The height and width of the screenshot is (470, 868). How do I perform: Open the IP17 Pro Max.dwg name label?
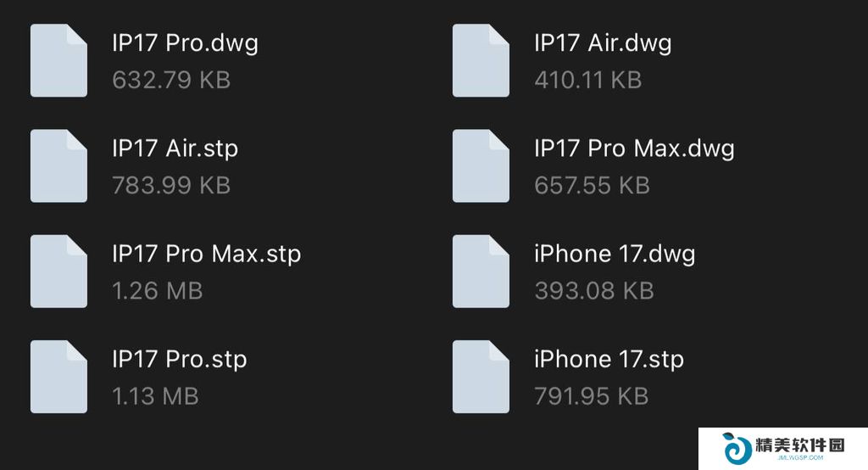pyautogui.click(x=634, y=149)
